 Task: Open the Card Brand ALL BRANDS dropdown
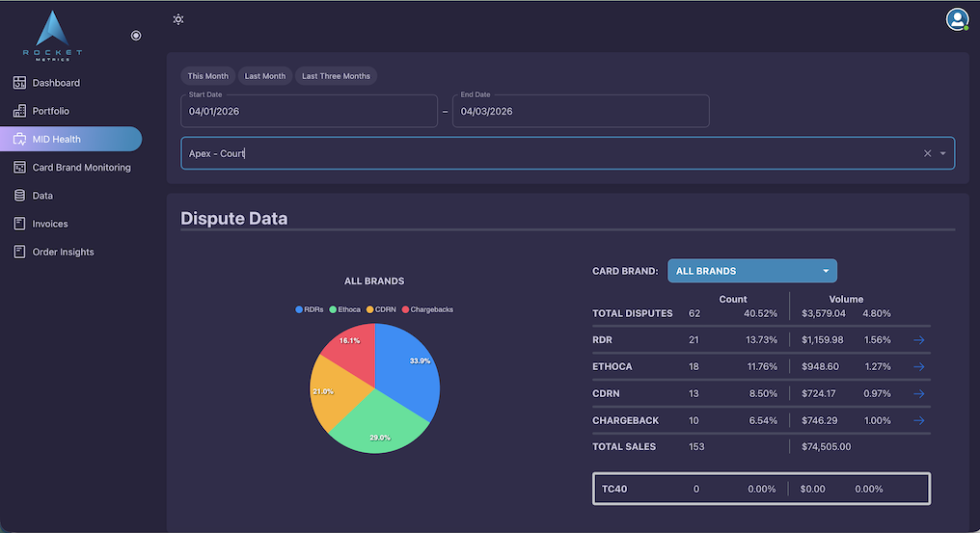coord(752,271)
